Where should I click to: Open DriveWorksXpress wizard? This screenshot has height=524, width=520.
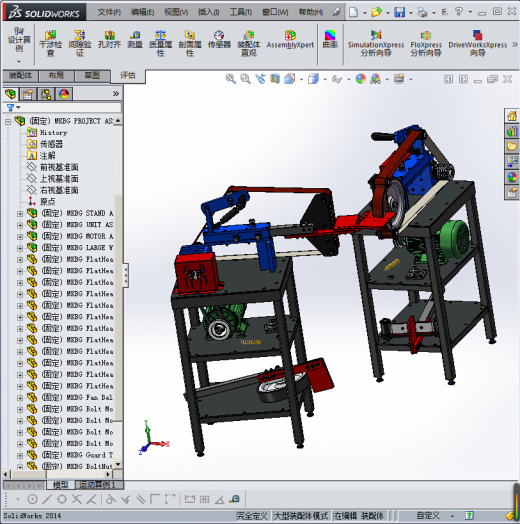pyautogui.click(x=478, y=43)
